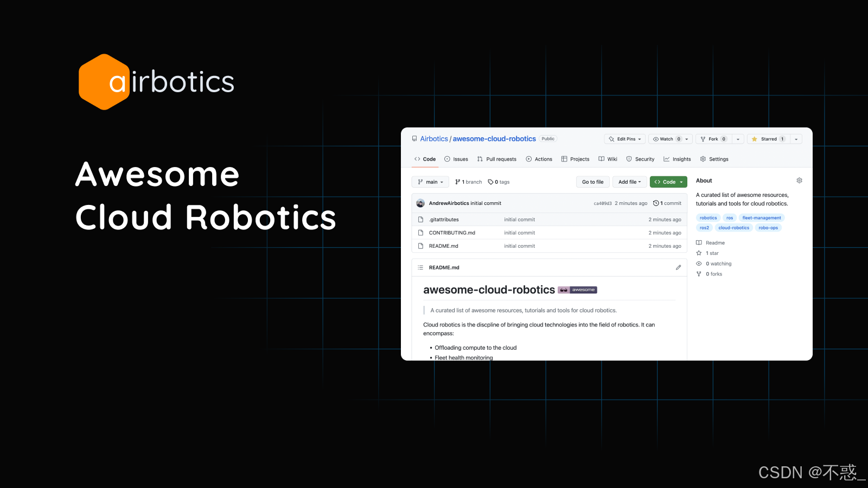
Task: Select the fleet-management topic tag
Action: 762,218
